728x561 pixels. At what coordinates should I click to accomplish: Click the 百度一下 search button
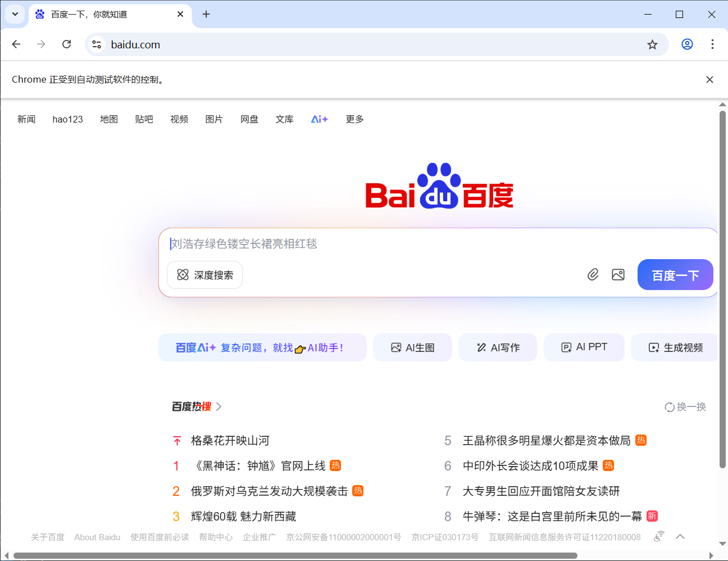click(675, 275)
